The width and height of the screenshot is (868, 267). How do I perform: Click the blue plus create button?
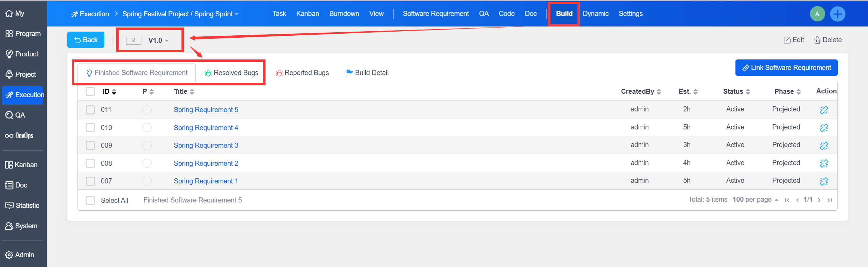(837, 14)
